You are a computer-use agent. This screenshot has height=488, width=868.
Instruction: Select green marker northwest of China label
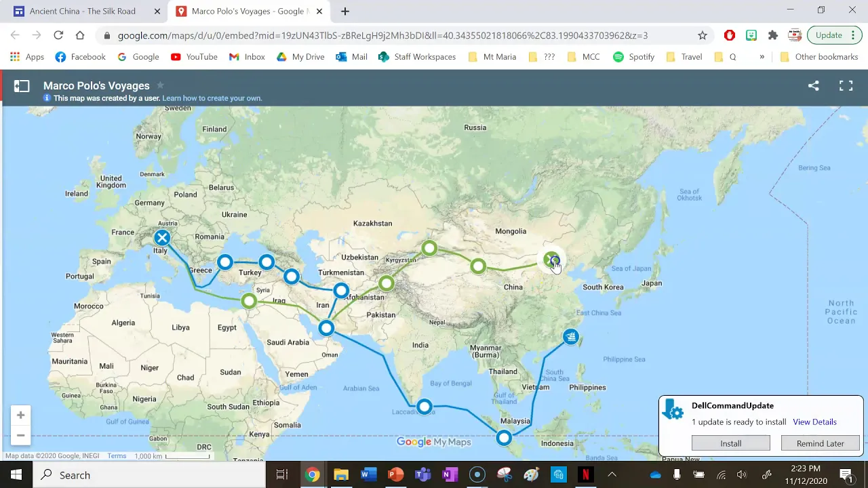(x=478, y=266)
